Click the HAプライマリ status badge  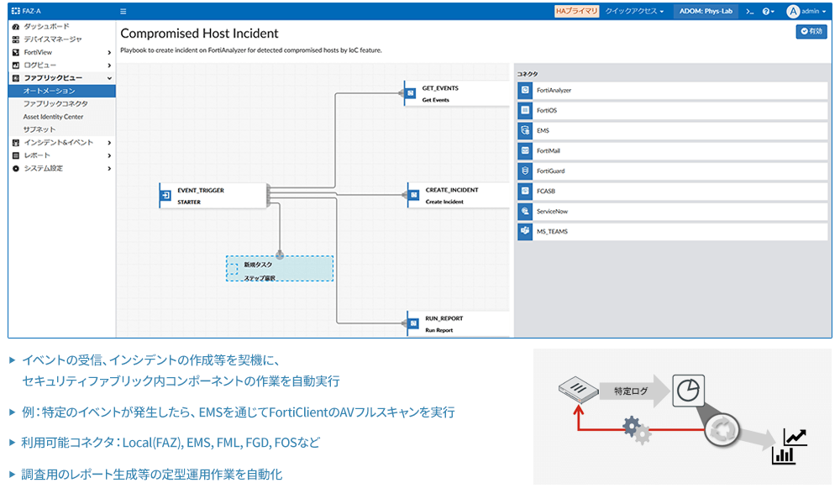(576, 11)
